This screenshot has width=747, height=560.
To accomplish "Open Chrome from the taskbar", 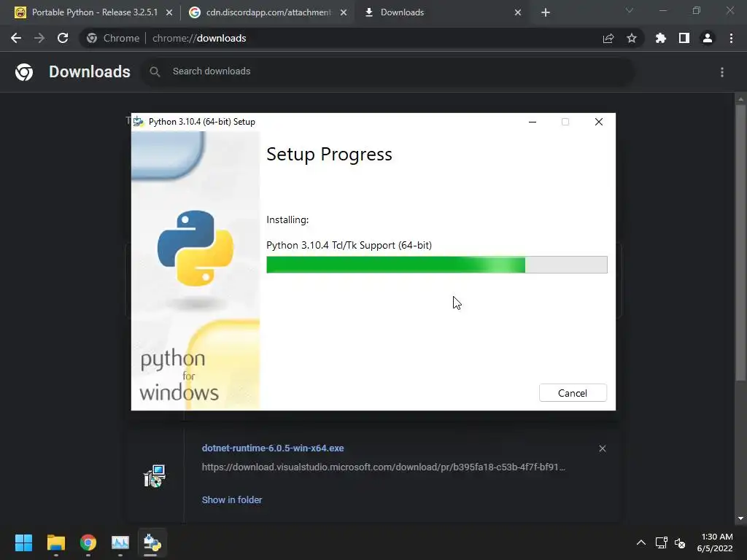I will (88, 542).
